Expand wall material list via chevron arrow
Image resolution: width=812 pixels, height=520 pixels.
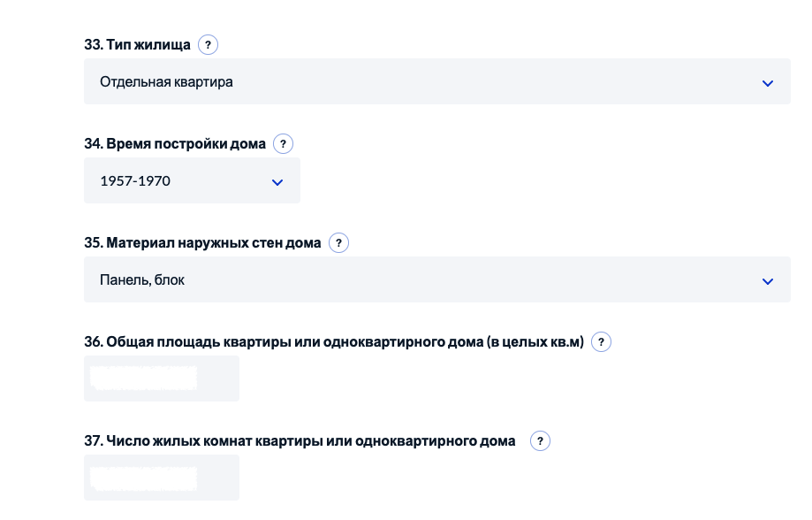click(x=767, y=281)
